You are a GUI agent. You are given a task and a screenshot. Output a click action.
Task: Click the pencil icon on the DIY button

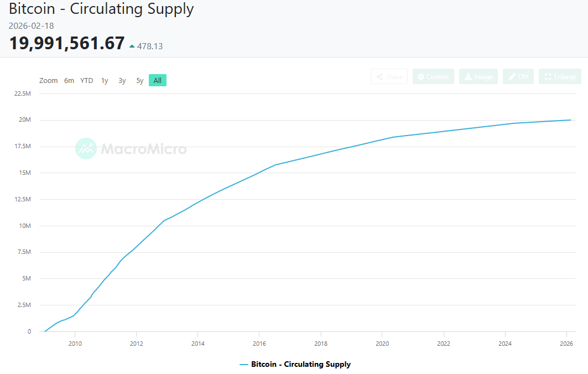512,76
